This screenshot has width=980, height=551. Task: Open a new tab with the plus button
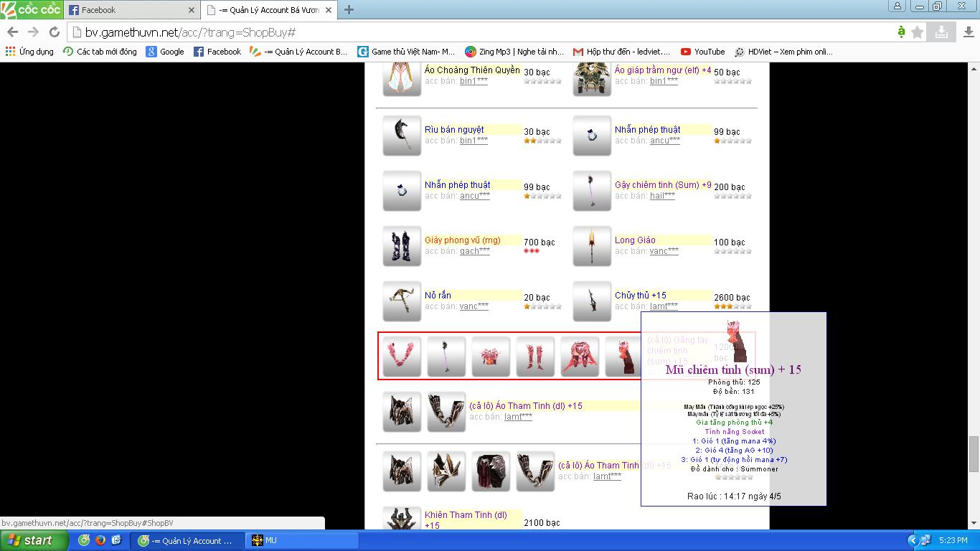(349, 10)
